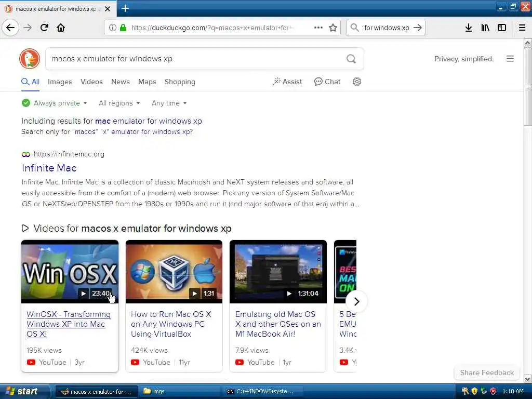532x399 pixels.
Task: Open the DuckDuckGo page side menu
Action: click(510, 59)
